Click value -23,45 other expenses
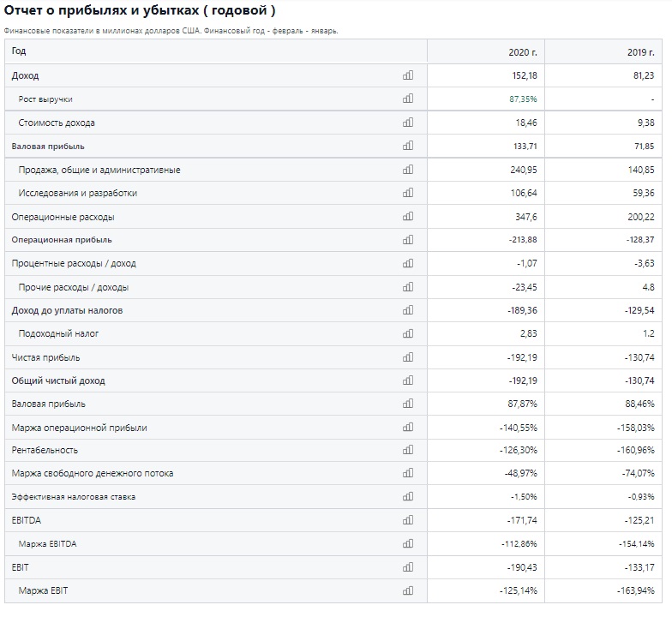 (525, 287)
